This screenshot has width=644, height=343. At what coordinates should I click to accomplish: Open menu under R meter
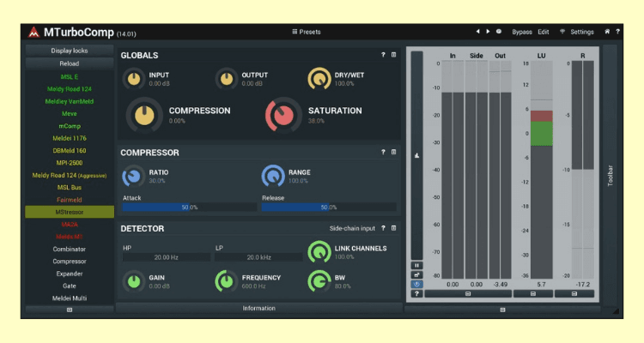[574, 294]
